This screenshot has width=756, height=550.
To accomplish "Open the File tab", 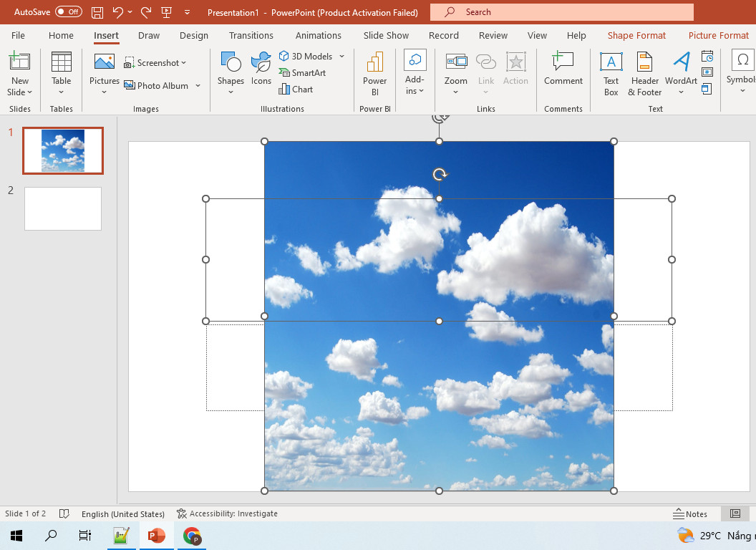I will tap(18, 35).
